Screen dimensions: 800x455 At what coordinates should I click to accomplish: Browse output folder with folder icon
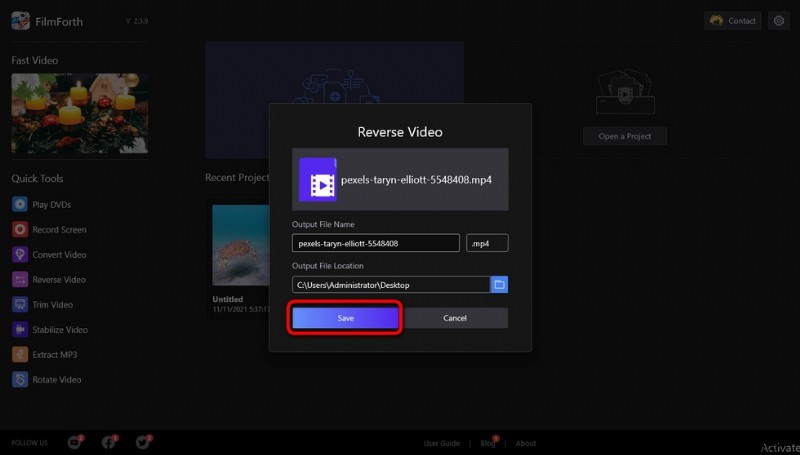tap(499, 285)
